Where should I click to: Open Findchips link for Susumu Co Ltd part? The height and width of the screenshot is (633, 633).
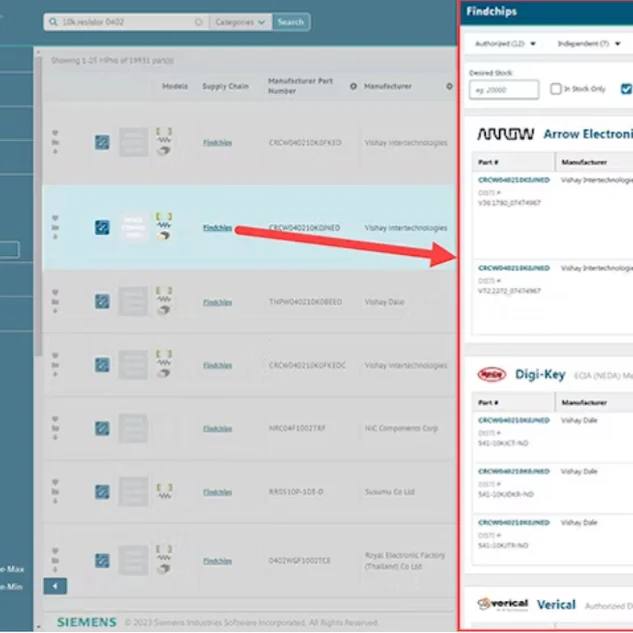[217, 492]
